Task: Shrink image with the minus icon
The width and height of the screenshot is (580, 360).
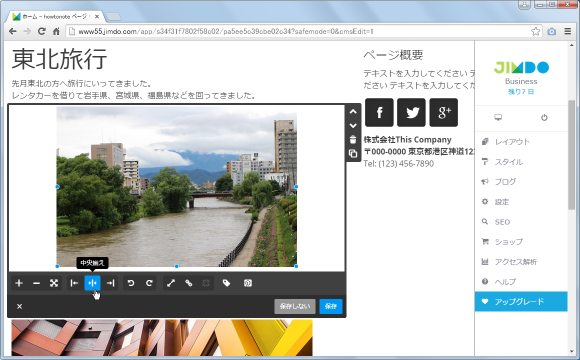Action: point(36,283)
